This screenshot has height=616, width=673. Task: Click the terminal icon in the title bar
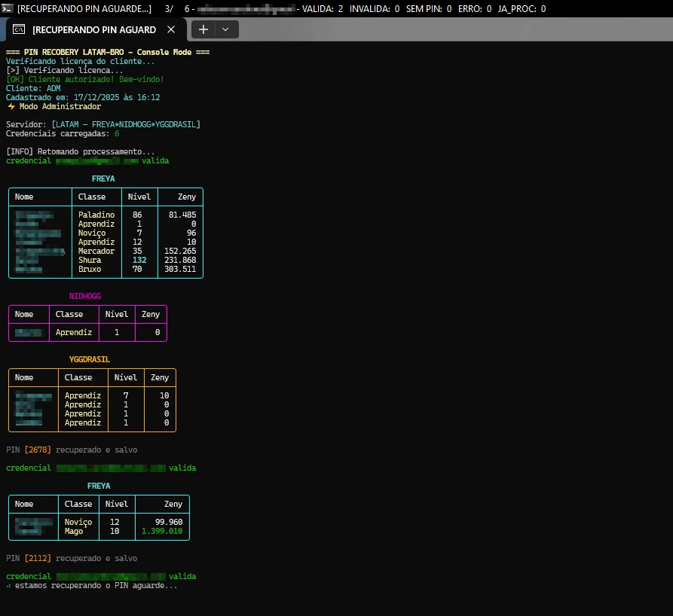click(x=8, y=8)
